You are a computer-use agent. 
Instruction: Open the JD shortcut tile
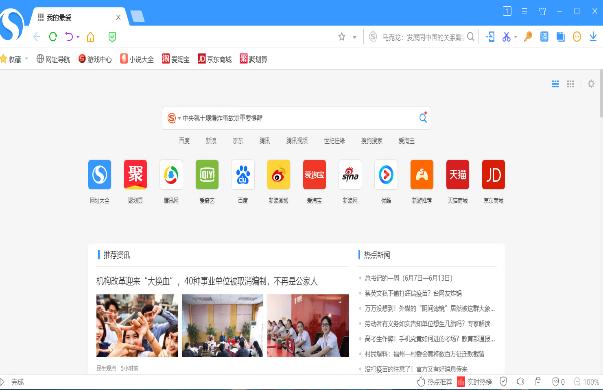[x=493, y=175]
